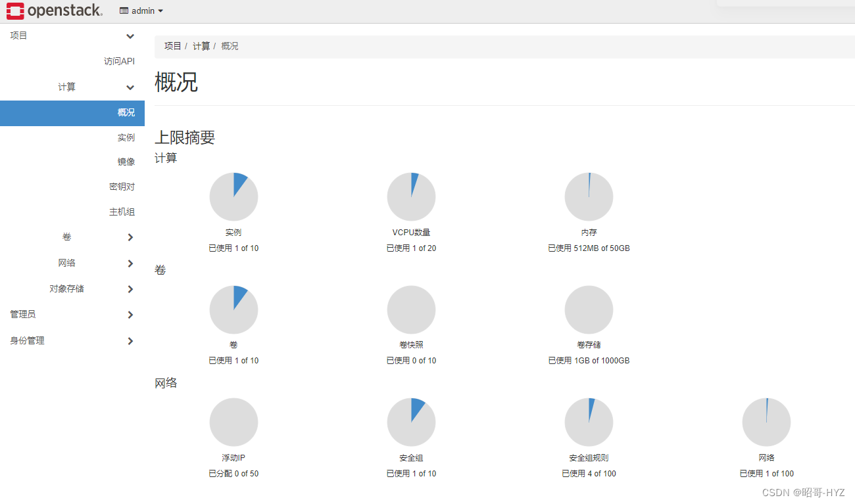Click the 概况 page title
Viewport: 855px width, 504px height.
(x=176, y=82)
